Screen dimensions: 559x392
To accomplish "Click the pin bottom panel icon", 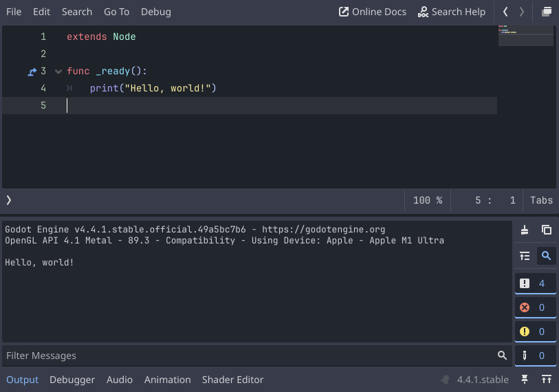I will tap(525, 380).
